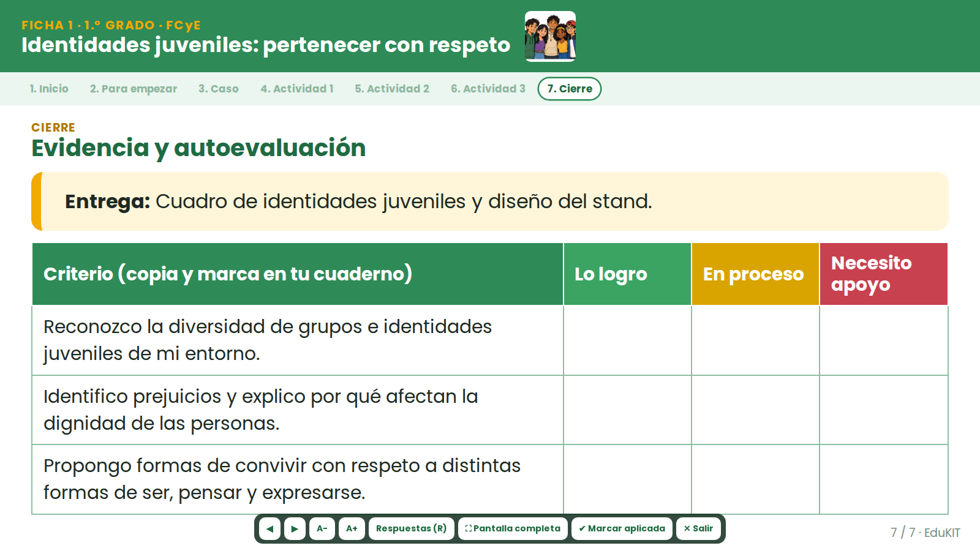
Task: Select the 'Propongo formas de convivir' criterion text
Action: coord(282,479)
